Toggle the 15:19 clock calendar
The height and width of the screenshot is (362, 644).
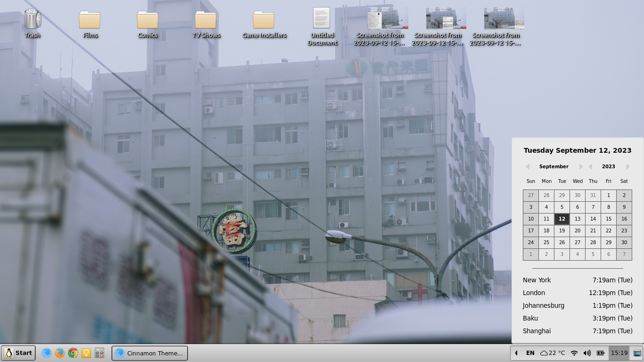click(x=619, y=353)
